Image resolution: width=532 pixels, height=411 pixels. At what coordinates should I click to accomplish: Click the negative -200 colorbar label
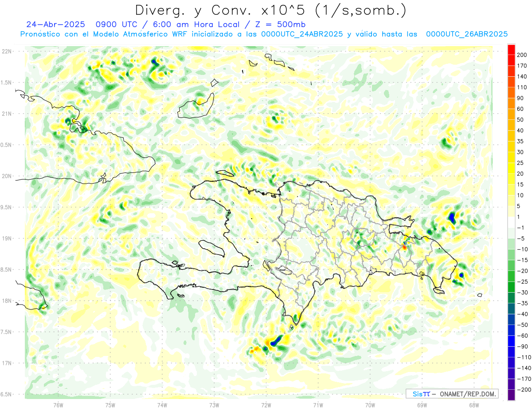coord(524,391)
